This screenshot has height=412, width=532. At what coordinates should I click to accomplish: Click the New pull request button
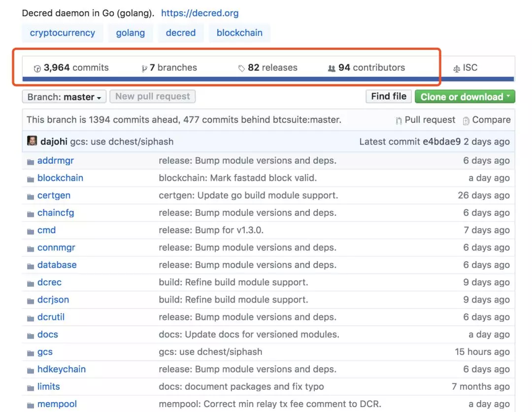(x=152, y=97)
